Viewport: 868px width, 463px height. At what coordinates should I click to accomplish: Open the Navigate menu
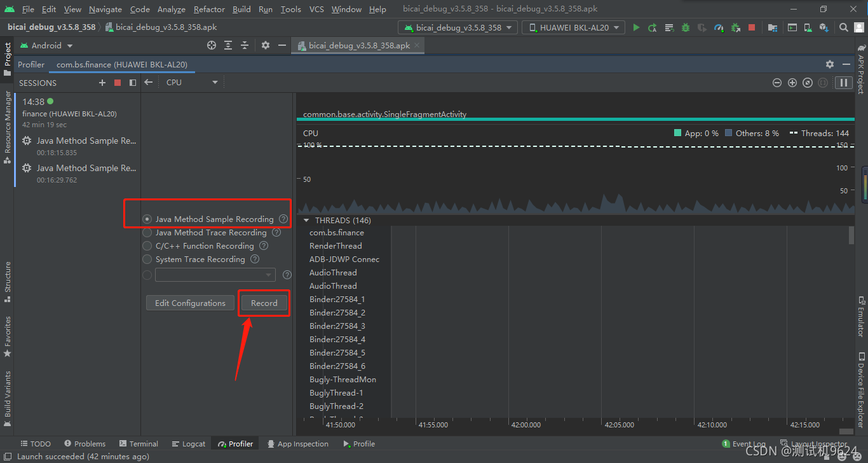click(x=105, y=10)
